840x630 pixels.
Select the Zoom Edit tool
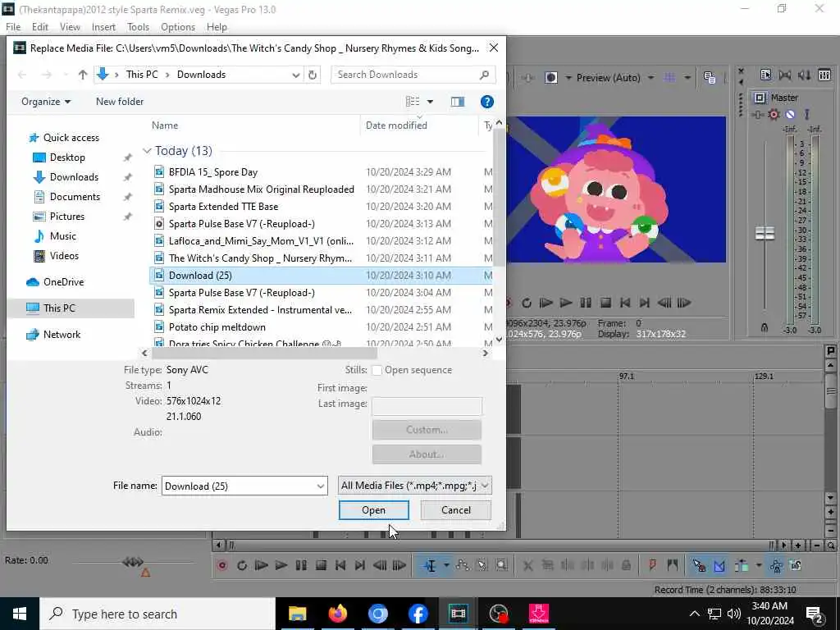click(x=501, y=565)
